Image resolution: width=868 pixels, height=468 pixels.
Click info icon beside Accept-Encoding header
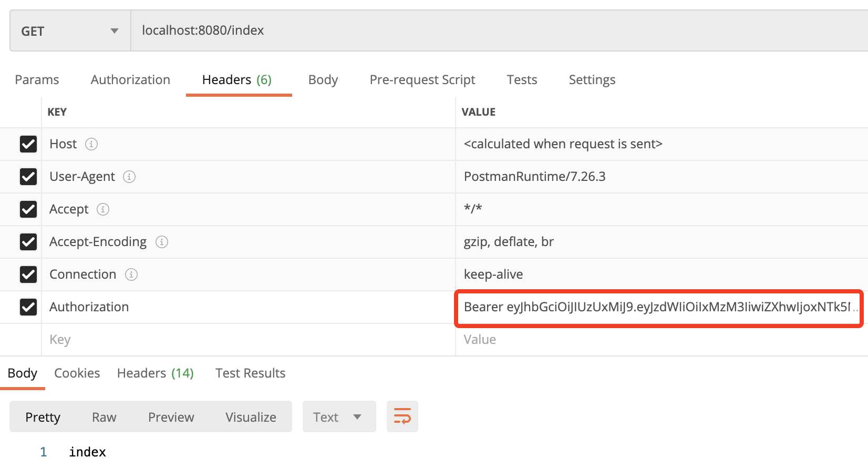162,242
